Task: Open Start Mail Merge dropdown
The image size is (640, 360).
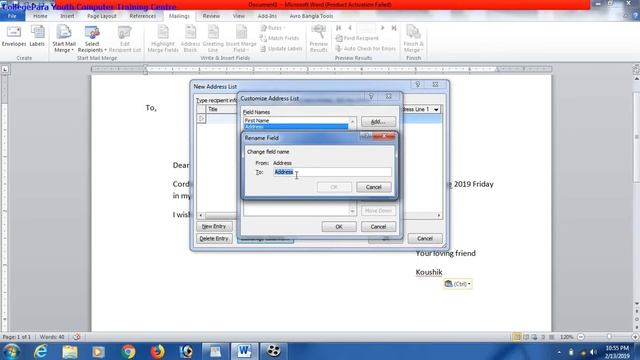Action: (x=64, y=39)
